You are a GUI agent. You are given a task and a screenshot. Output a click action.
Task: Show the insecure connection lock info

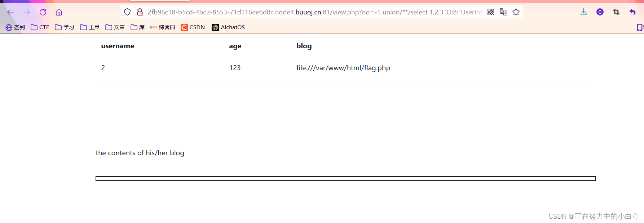point(140,12)
